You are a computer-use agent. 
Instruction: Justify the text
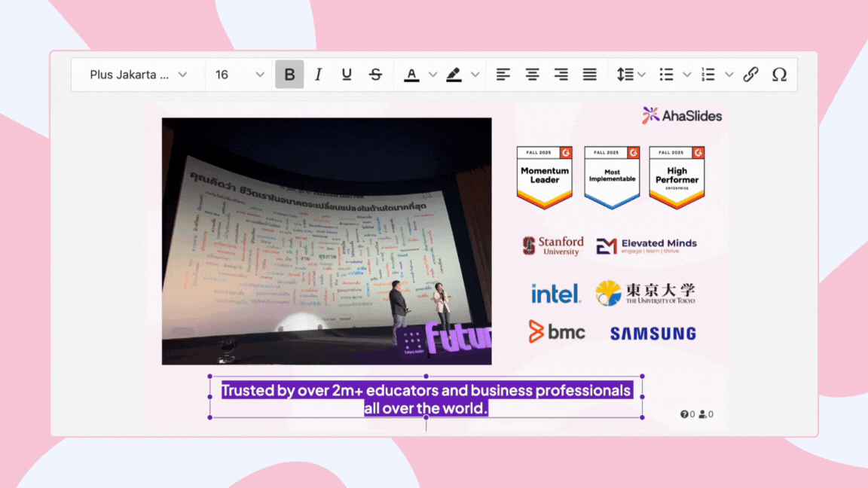click(589, 75)
